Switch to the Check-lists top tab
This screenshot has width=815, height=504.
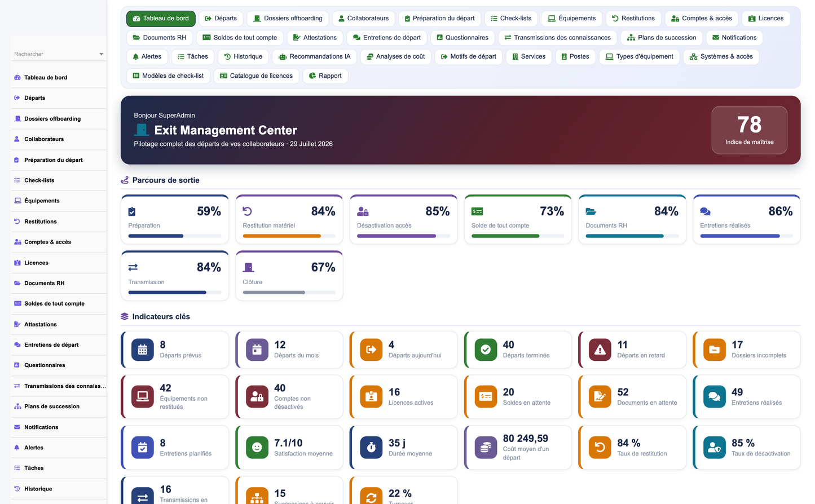click(x=511, y=19)
